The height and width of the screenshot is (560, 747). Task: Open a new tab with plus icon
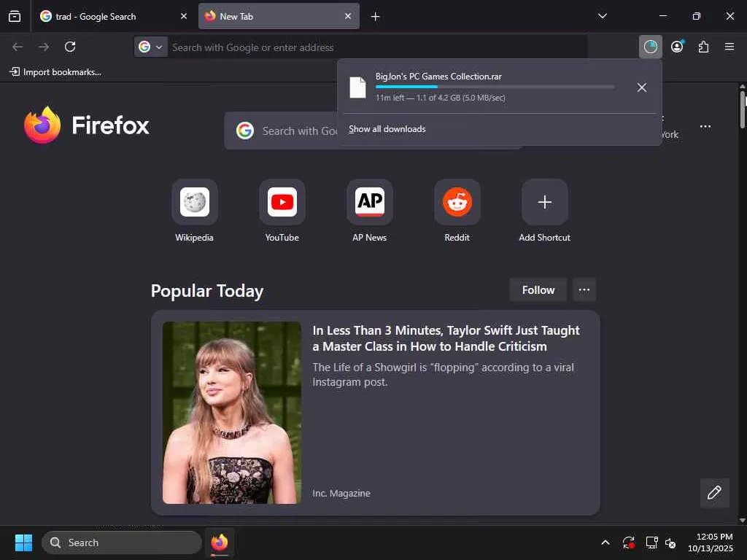[376, 17]
